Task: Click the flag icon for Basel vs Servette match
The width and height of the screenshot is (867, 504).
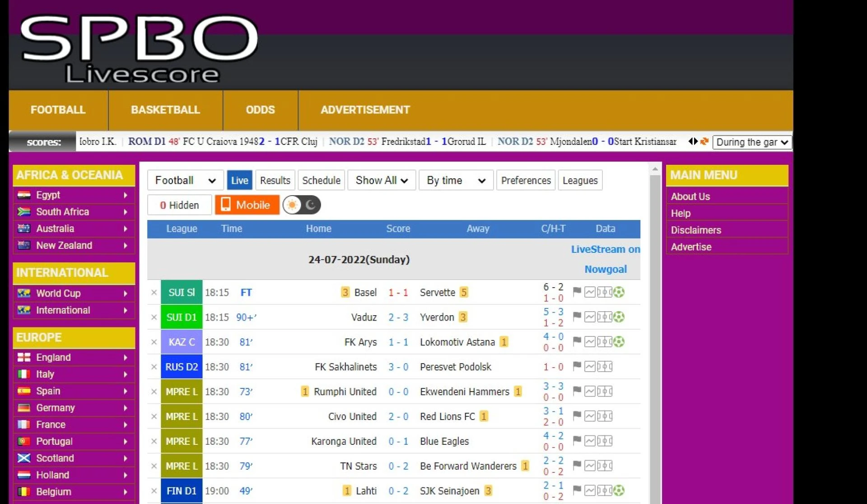Action: coord(577,292)
